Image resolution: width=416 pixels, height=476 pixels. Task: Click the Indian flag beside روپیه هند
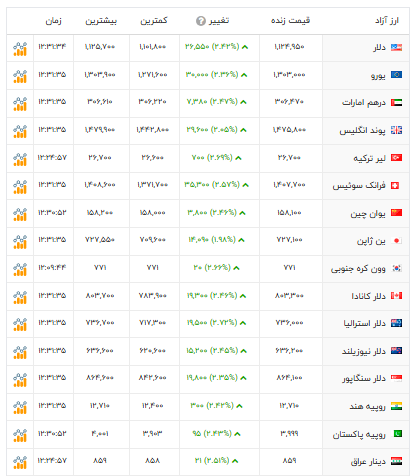pyautogui.click(x=396, y=406)
